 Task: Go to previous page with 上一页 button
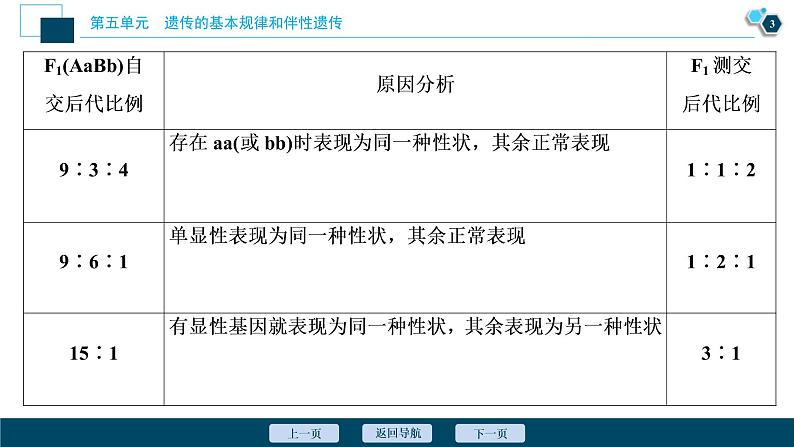point(304,433)
